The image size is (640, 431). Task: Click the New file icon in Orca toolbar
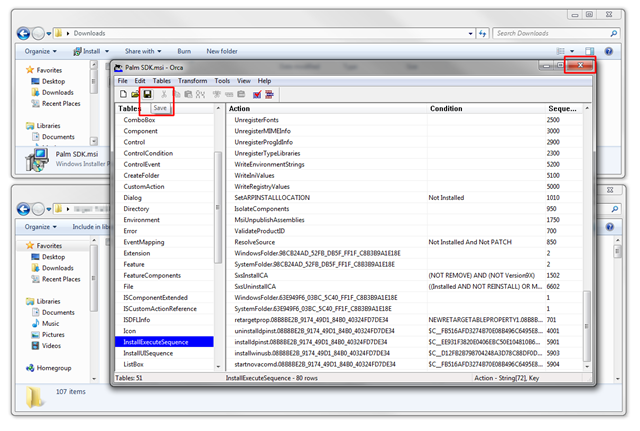123,94
